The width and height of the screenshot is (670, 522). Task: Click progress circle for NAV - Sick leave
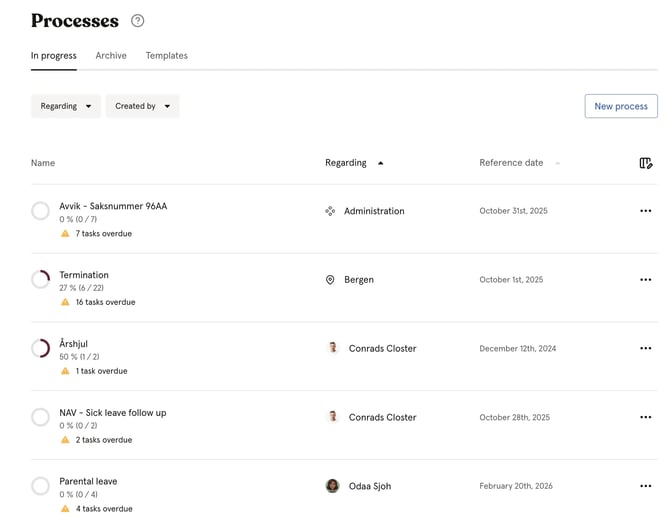pyautogui.click(x=41, y=417)
